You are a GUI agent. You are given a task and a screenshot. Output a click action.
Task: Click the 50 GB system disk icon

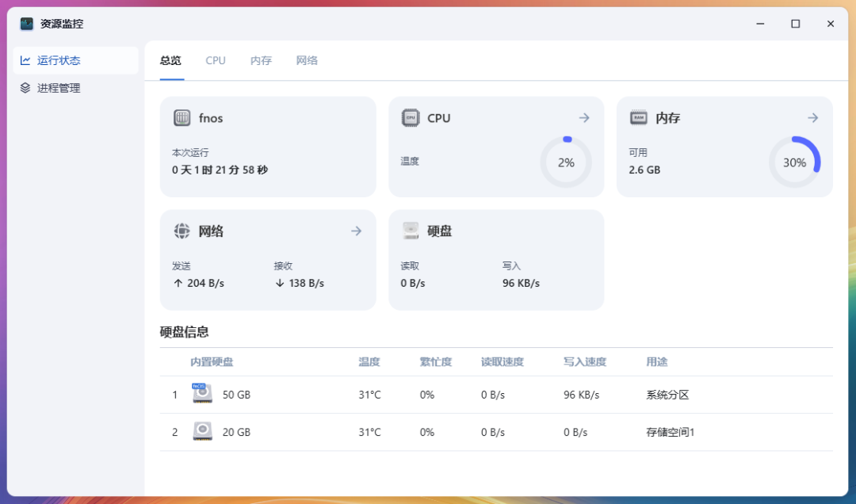pyautogui.click(x=202, y=393)
